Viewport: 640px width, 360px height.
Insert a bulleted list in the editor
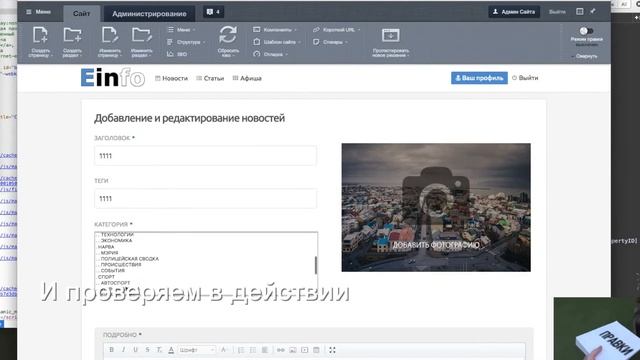253,350
